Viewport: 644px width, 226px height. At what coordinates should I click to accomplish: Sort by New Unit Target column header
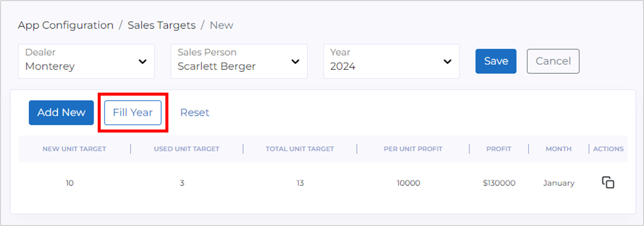tap(74, 149)
